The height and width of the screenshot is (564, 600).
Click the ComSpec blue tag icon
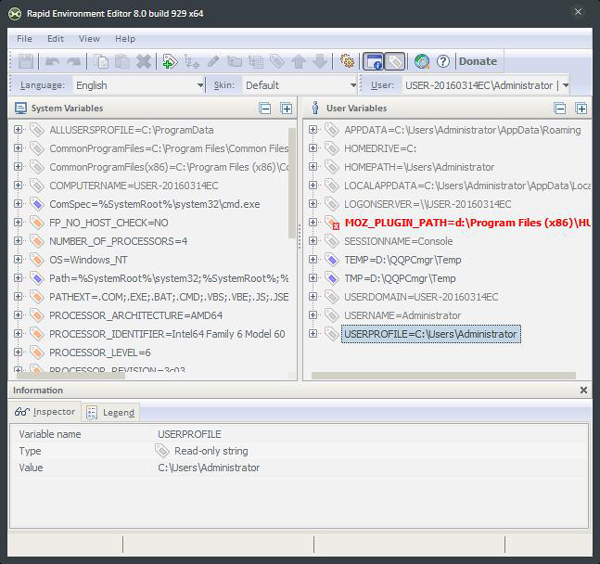click(x=37, y=204)
